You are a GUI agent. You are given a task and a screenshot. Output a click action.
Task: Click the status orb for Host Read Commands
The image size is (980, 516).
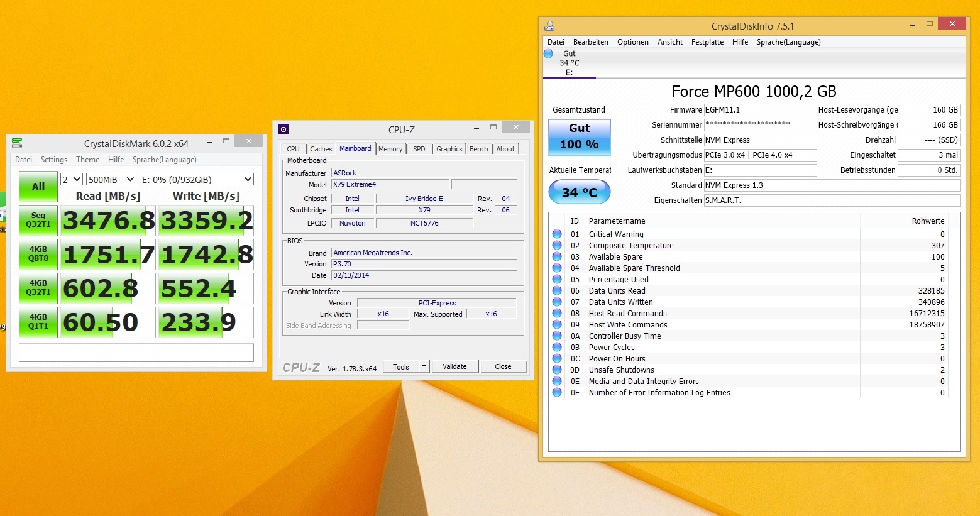pos(557,313)
